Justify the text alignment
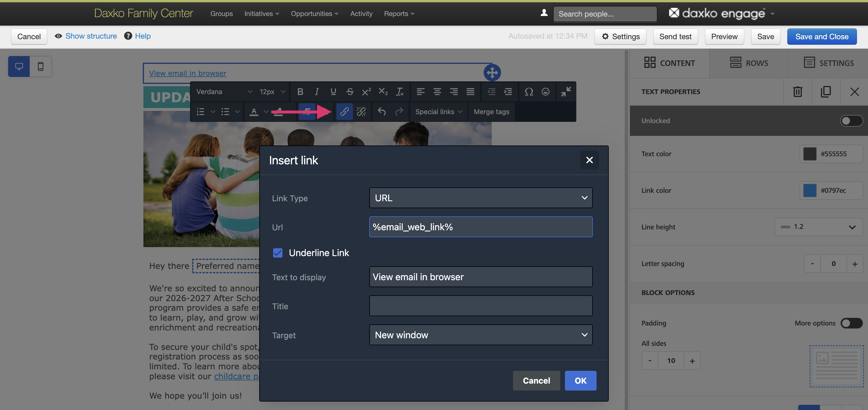 pyautogui.click(x=470, y=92)
